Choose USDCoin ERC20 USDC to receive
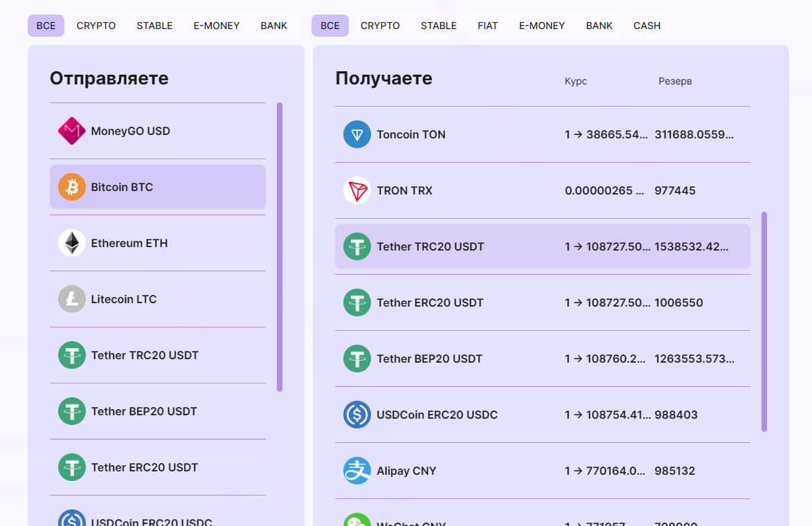 click(543, 415)
